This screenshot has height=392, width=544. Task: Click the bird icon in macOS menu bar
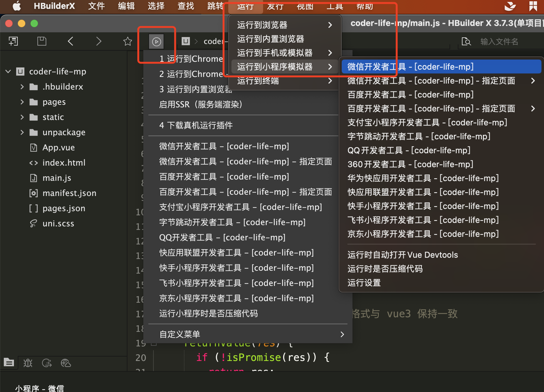[x=510, y=6]
